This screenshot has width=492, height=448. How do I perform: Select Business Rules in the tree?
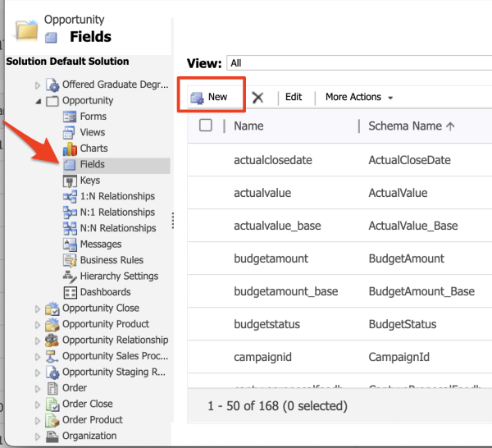112,260
